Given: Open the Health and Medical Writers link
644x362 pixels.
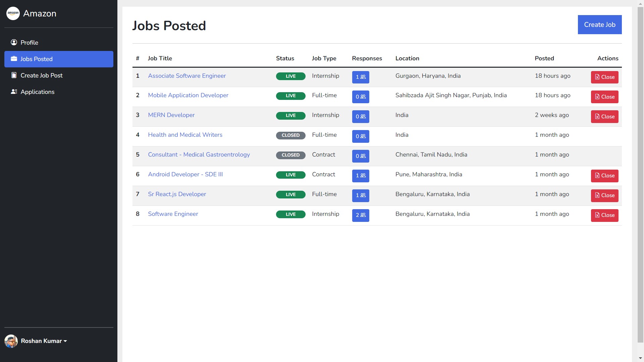Looking at the screenshot, I should pyautogui.click(x=185, y=135).
